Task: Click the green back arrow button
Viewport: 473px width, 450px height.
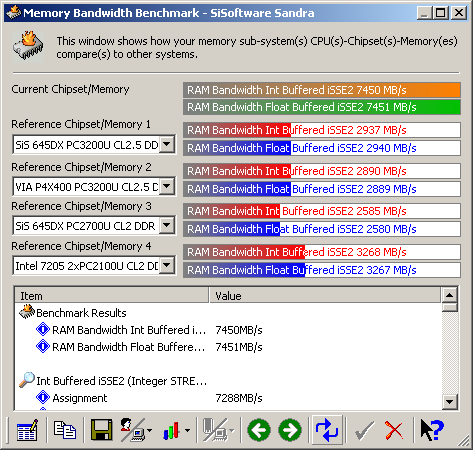Action: pyautogui.click(x=259, y=430)
